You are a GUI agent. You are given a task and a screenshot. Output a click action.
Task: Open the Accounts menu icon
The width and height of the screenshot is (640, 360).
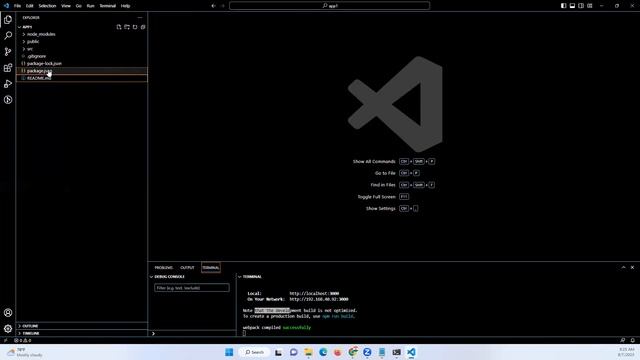[8, 313]
